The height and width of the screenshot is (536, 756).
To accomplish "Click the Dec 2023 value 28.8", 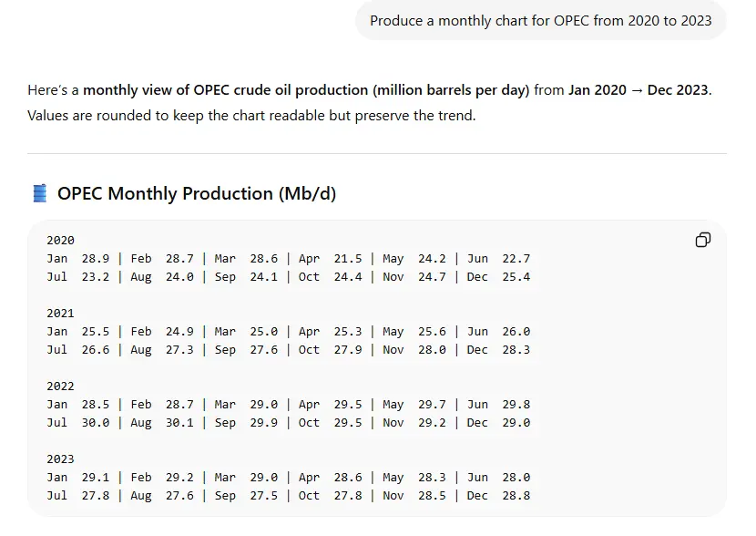I will pos(516,496).
